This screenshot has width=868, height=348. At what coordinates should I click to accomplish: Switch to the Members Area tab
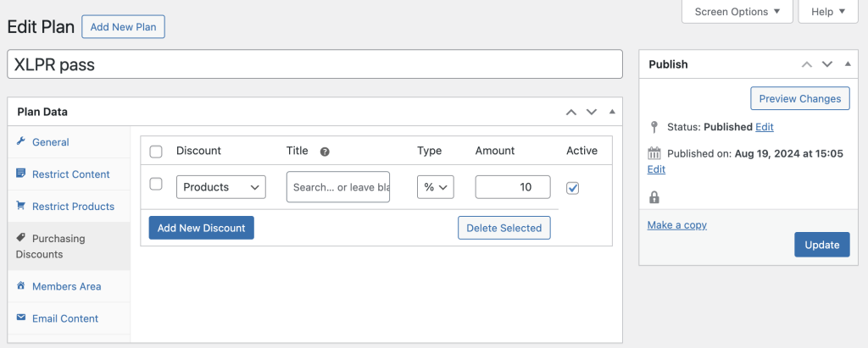pyautogui.click(x=66, y=286)
